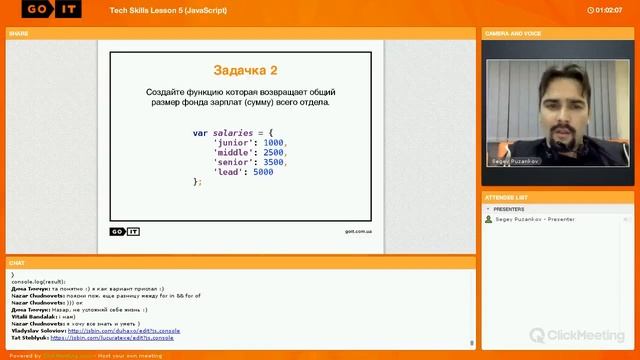Viewport: 640px width, 360px height.
Task: Click the Vitalii Bandalak chat message
Action: (43, 317)
